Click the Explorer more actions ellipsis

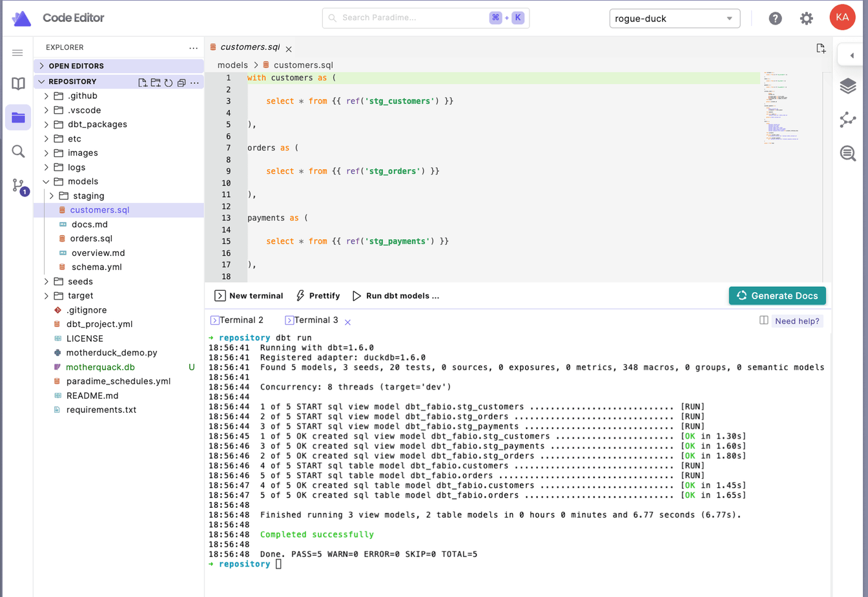click(x=194, y=48)
